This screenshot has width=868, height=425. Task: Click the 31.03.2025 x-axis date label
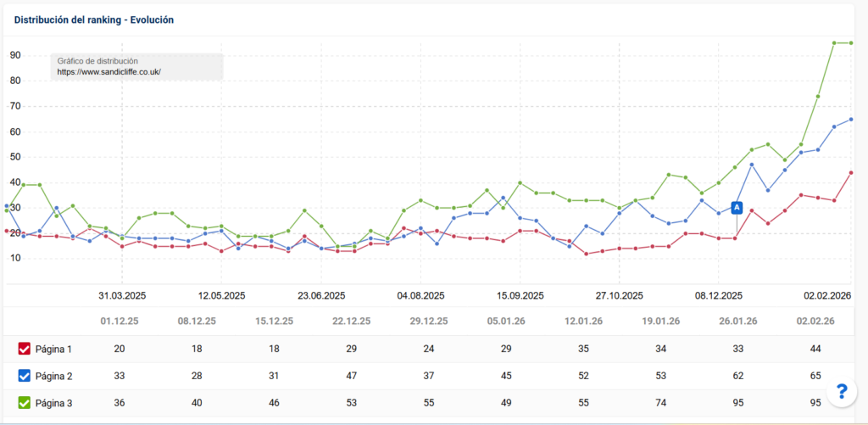pyautogui.click(x=123, y=296)
